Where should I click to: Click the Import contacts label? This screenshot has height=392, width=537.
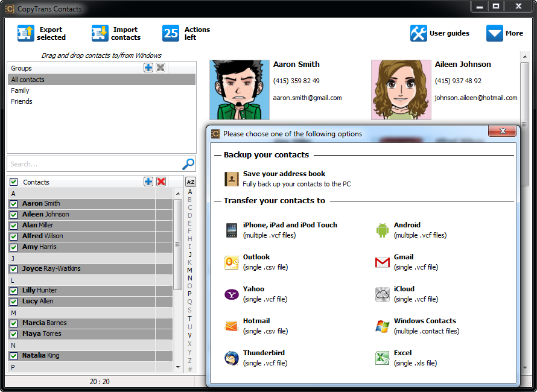126,33
